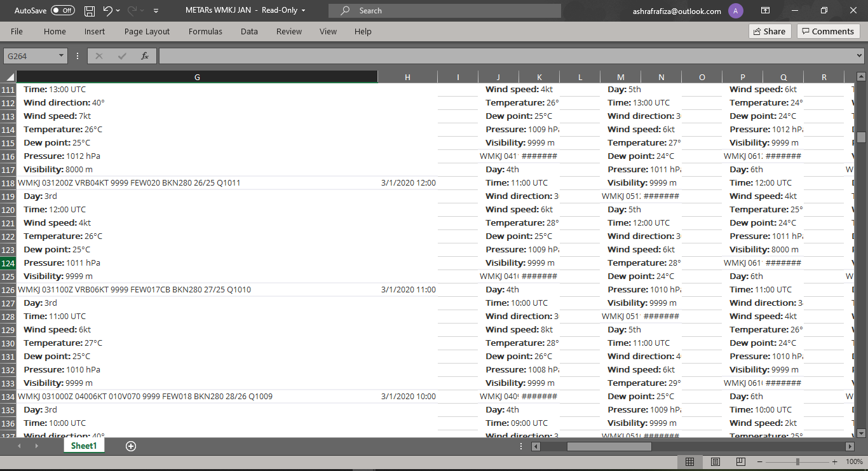Open the Review ribbon tab
The width and height of the screenshot is (868, 471).
tap(288, 31)
